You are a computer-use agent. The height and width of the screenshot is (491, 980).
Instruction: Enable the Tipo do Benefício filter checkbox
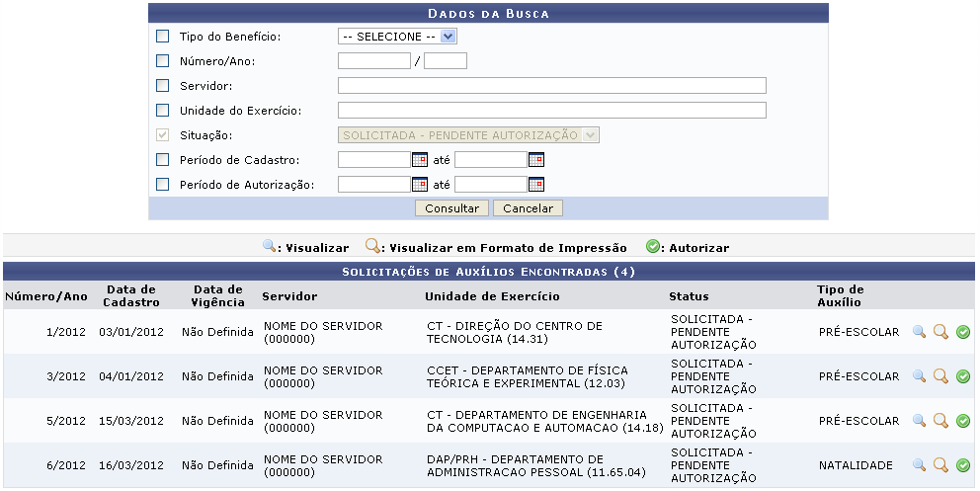[x=163, y=37]
